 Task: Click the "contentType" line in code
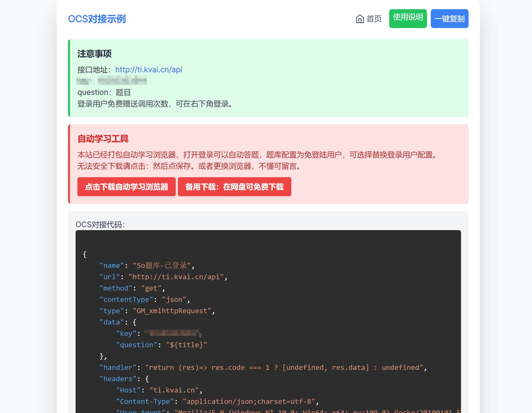pos(145,299)
